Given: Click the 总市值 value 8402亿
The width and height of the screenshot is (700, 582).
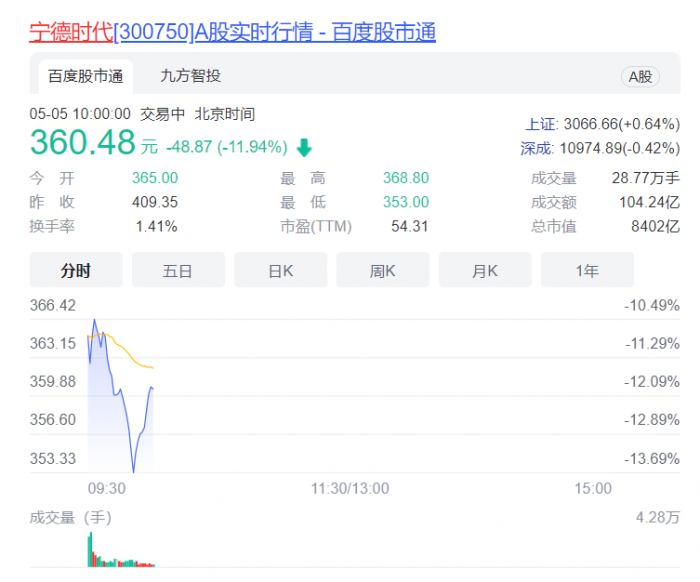Looking at the screenshot, I should tap(655, 226).
